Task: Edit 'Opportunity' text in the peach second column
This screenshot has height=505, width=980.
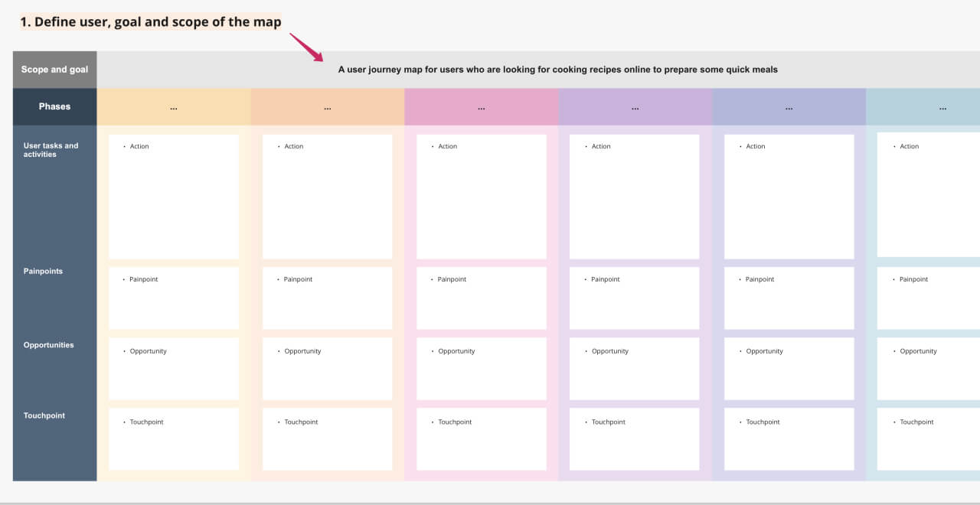Action: (303, 351)
